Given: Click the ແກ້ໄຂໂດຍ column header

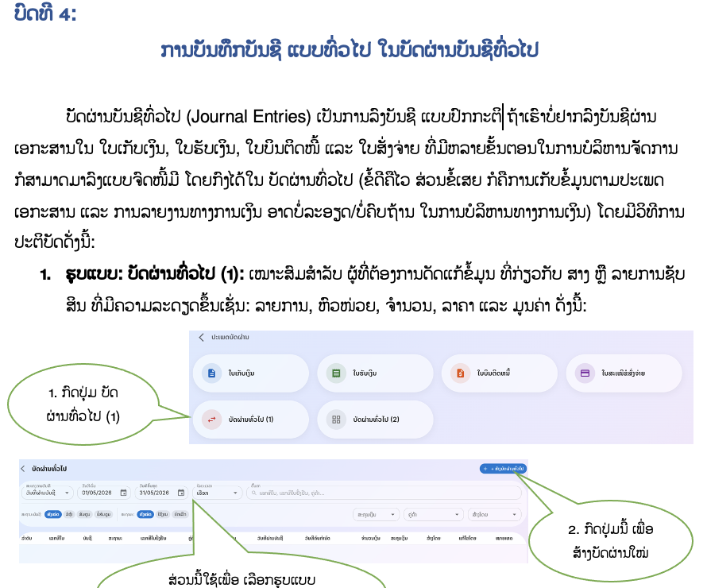Looking at the screenshot, I should coord(468,538).
